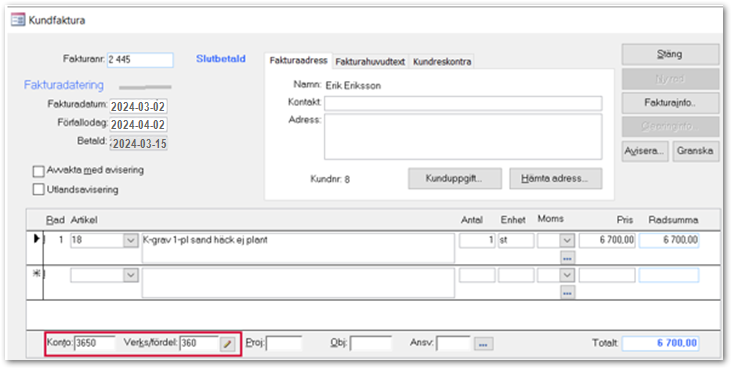Screen dimensions: 732x369
Task: Click the Betald date field 2024-03-15
Action: (x=139, y=143)
